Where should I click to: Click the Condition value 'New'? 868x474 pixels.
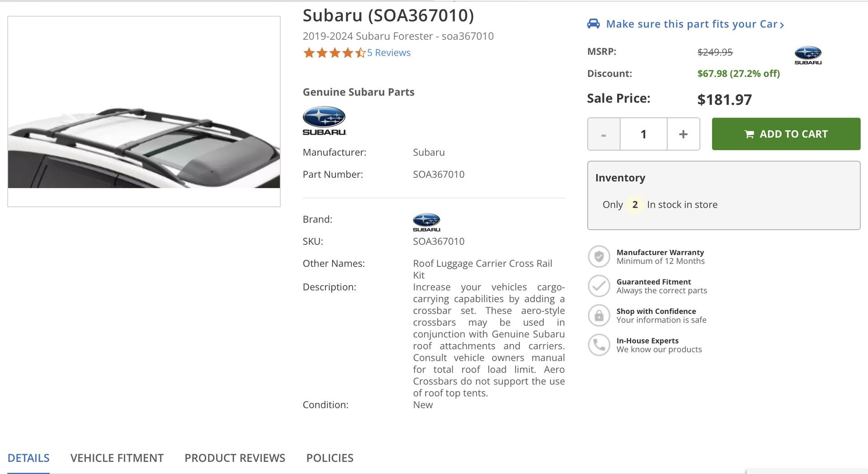423,405
